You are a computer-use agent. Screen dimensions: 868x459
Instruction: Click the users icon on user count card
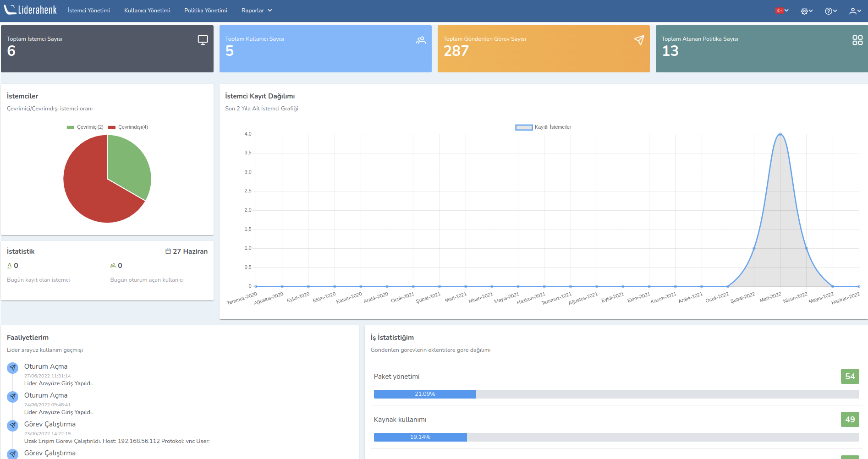[421, 40]
